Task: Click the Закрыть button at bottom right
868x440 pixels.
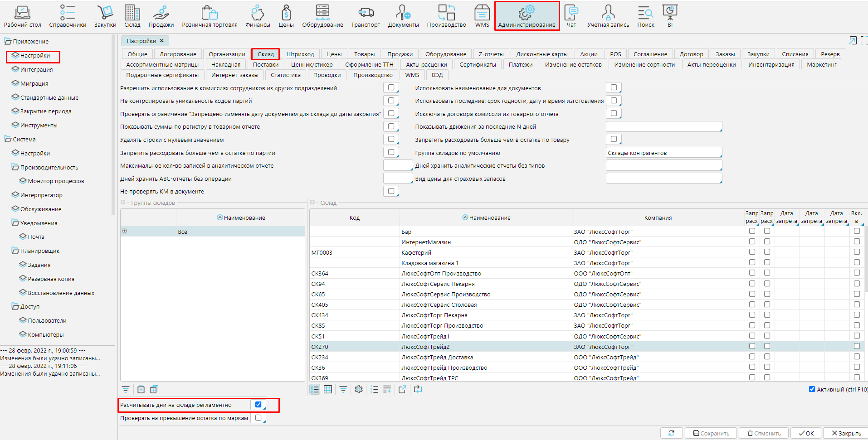Action: pyautogui.click(x=846, y=433)
